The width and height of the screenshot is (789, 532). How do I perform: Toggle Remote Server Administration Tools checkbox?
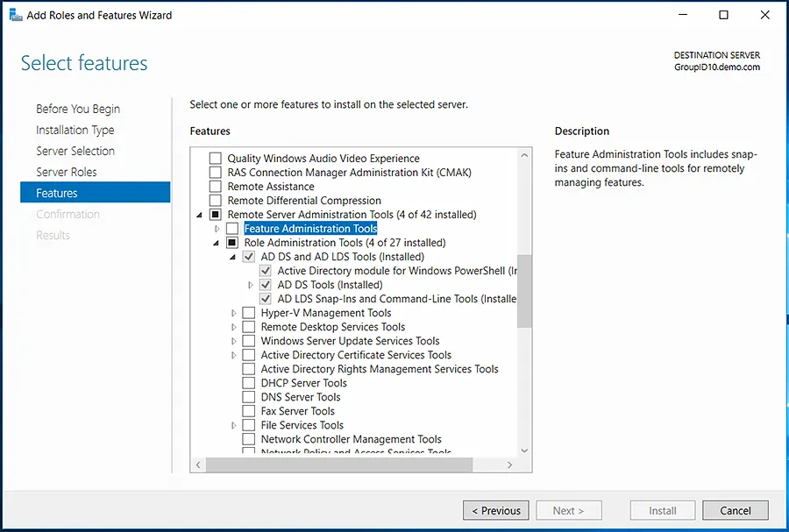point(216,215)
